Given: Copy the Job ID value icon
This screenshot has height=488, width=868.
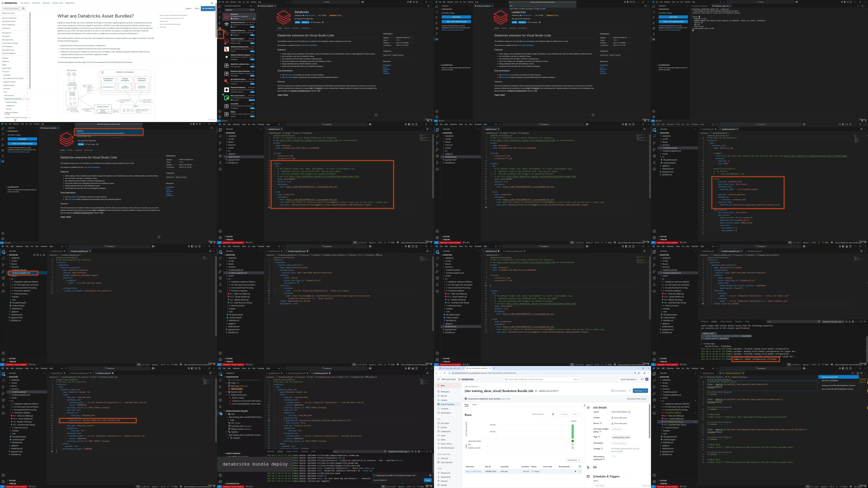Looking at the screenshot, I should [629, 412].
